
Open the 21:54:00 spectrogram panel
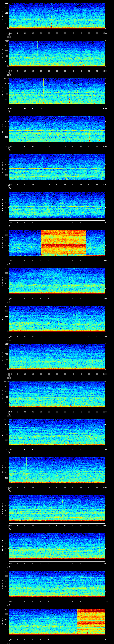point(57,394)
